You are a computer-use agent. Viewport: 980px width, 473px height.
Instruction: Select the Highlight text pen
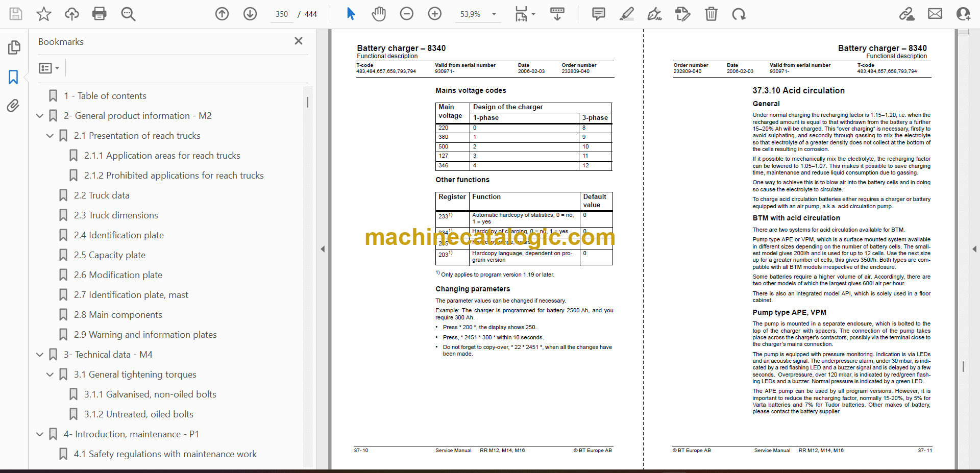[x=627, y=14]
